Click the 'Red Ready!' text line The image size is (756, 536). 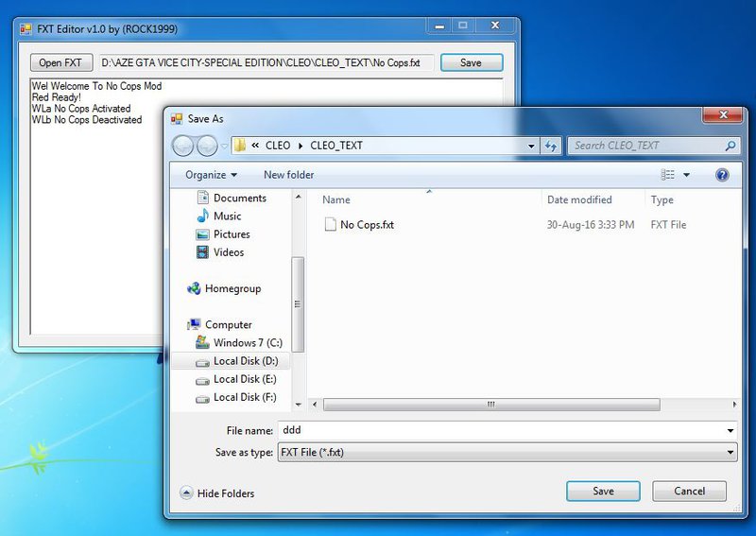pyautogui.click(x=57, y=97)
